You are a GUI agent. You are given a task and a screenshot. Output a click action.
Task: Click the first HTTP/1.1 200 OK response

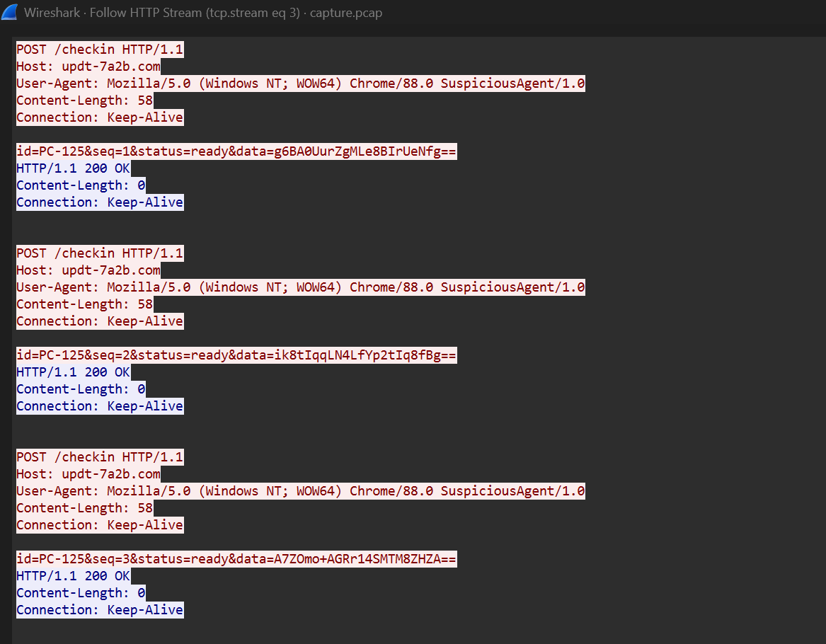pyautogui.click(x=73, y=168)
